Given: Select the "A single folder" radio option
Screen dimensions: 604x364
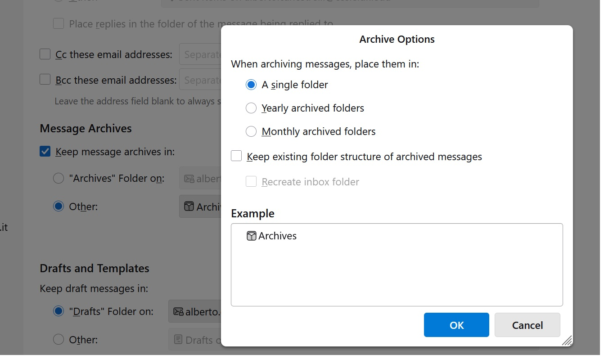Looking at the screenshot, I should (251, 85).
